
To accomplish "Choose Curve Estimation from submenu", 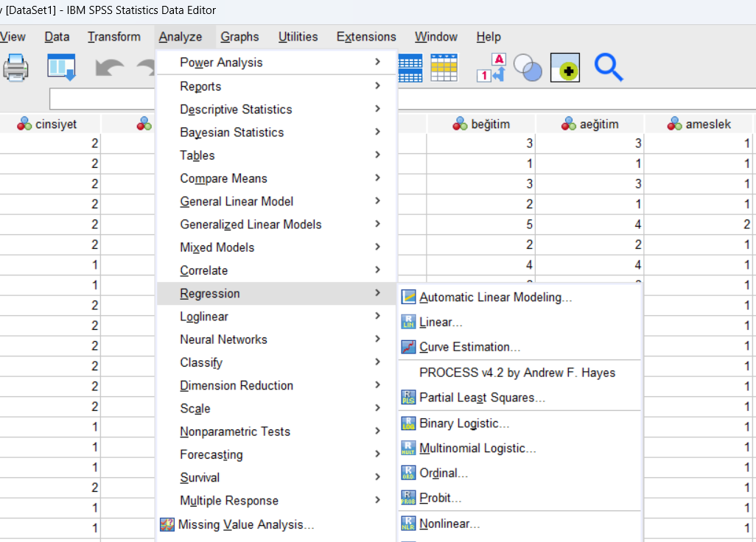I will (x=469, y=347).
